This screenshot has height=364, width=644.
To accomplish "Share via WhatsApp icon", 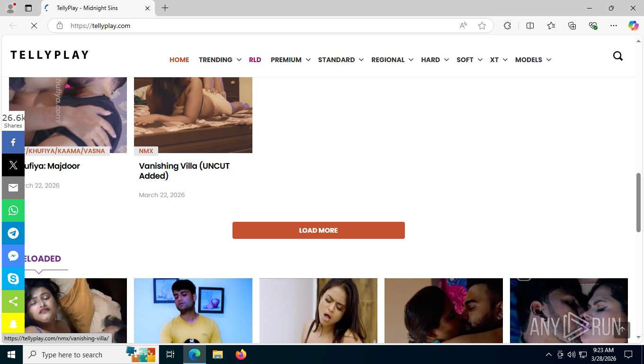I will 13,210.
